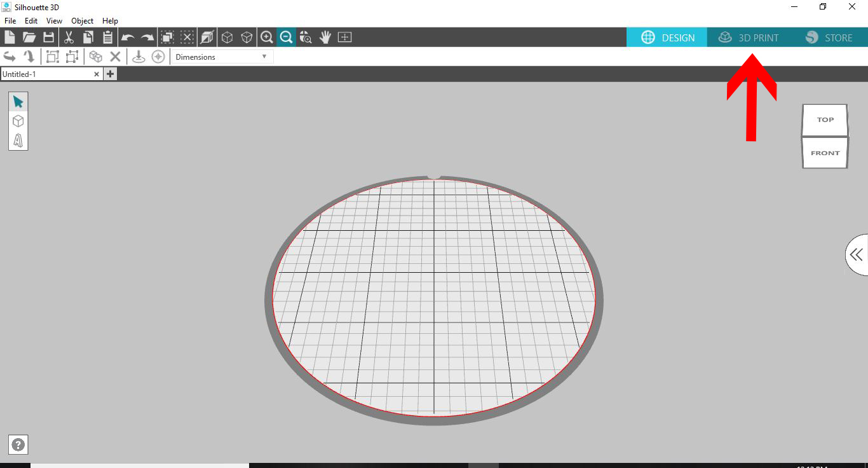
Task: Open the 3D shapes cube tool
Action: pos(18,121)
